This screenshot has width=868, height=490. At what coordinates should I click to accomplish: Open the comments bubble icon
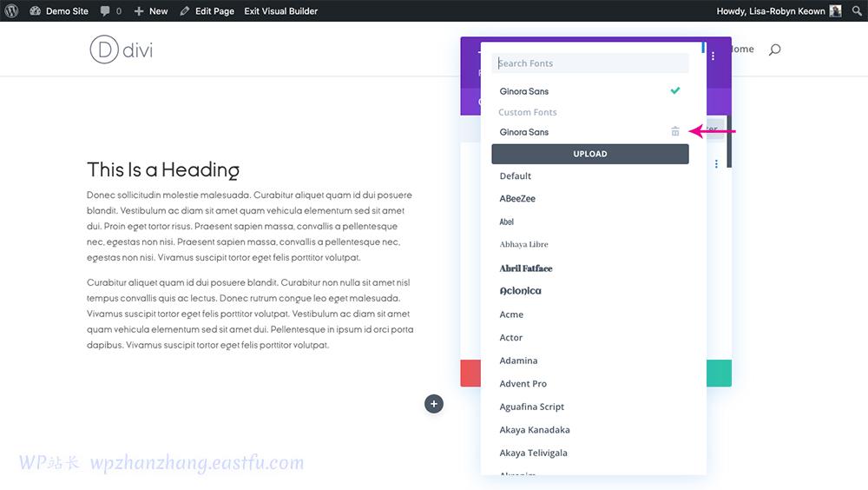coord(105,11)
